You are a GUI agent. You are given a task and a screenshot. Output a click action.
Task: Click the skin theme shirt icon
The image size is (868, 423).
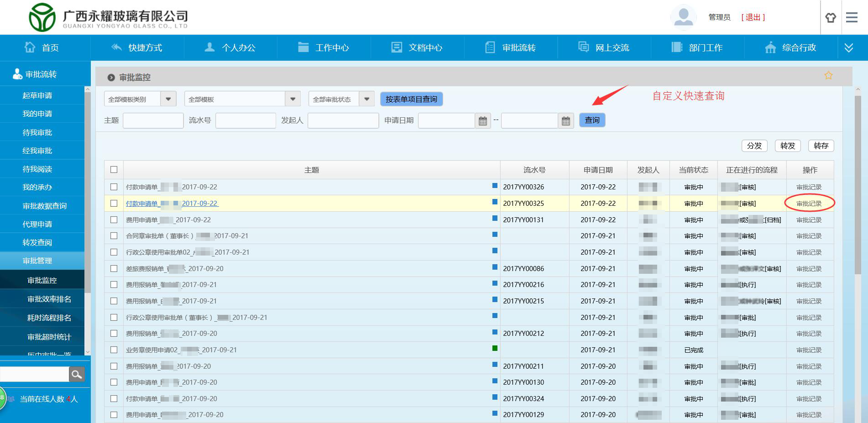(x=830, y=18)
